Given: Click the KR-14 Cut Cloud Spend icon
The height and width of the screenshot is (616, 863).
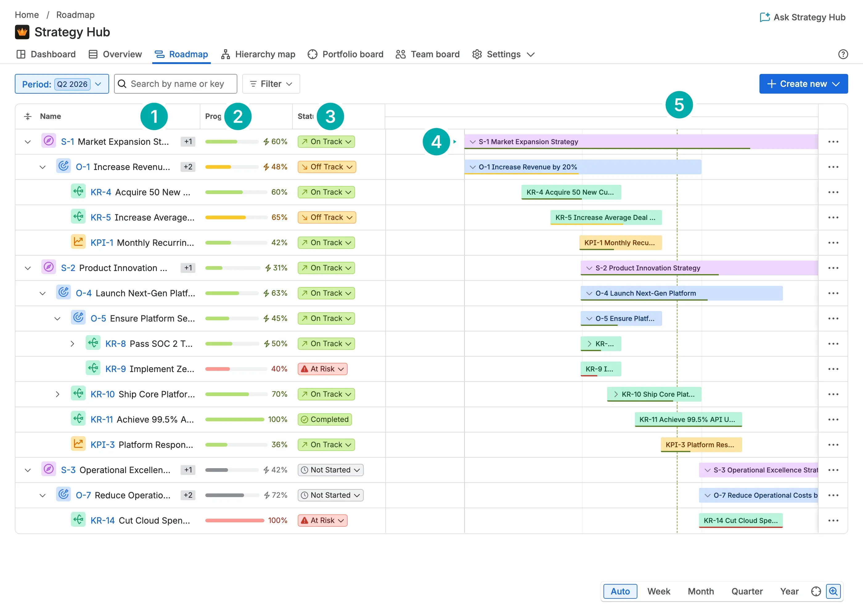Looking at the screenshot, I should click(x=78, y=520).
